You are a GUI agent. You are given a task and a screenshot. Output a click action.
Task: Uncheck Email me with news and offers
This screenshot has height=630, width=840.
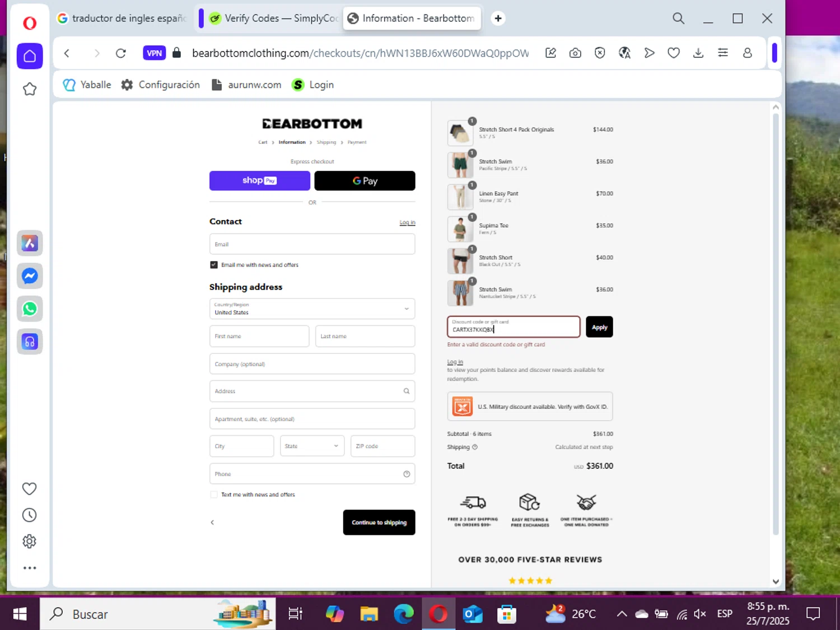point(214,265)
